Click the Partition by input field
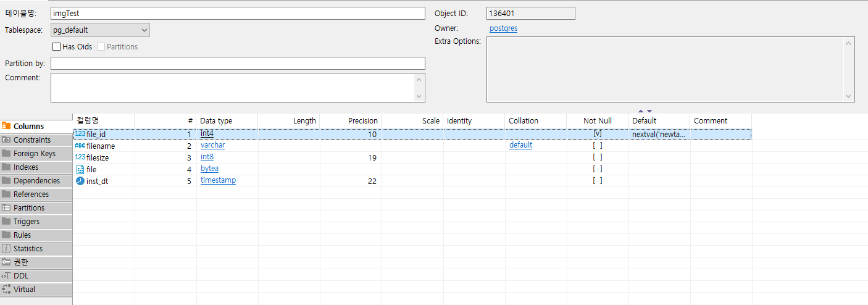Image resolution: width=868 pixels, height=305 pixels. [238, 64]
